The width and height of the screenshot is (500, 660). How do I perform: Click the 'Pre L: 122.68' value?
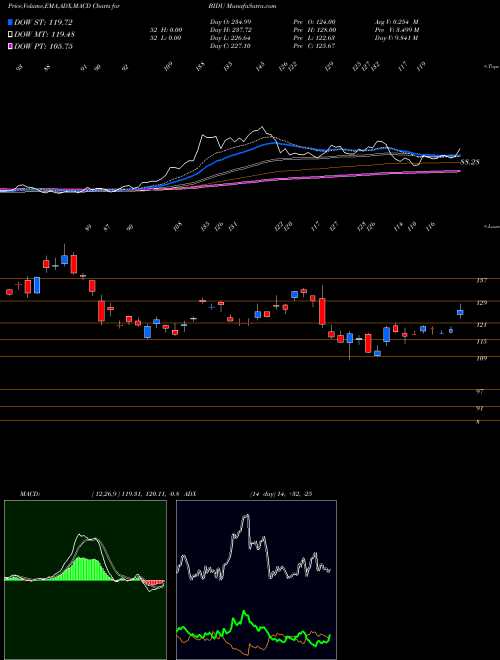pos(314,38)
